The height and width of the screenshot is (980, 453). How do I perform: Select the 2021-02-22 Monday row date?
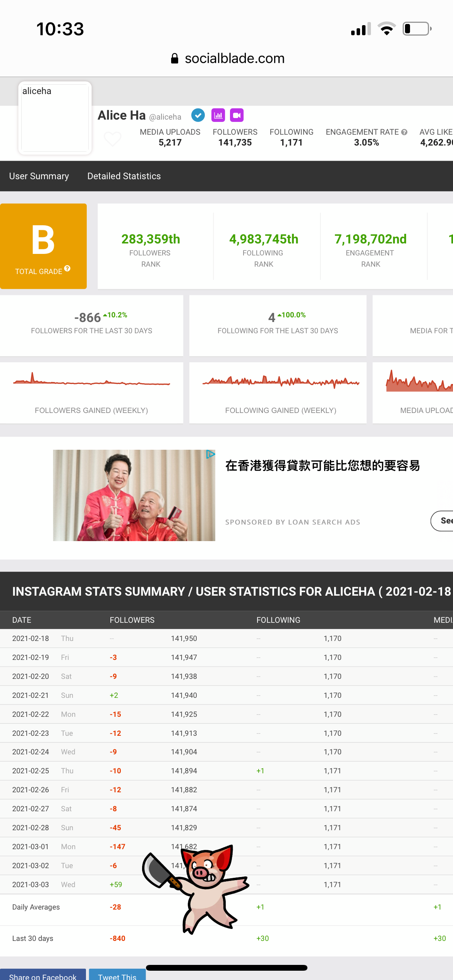[31, 714]
